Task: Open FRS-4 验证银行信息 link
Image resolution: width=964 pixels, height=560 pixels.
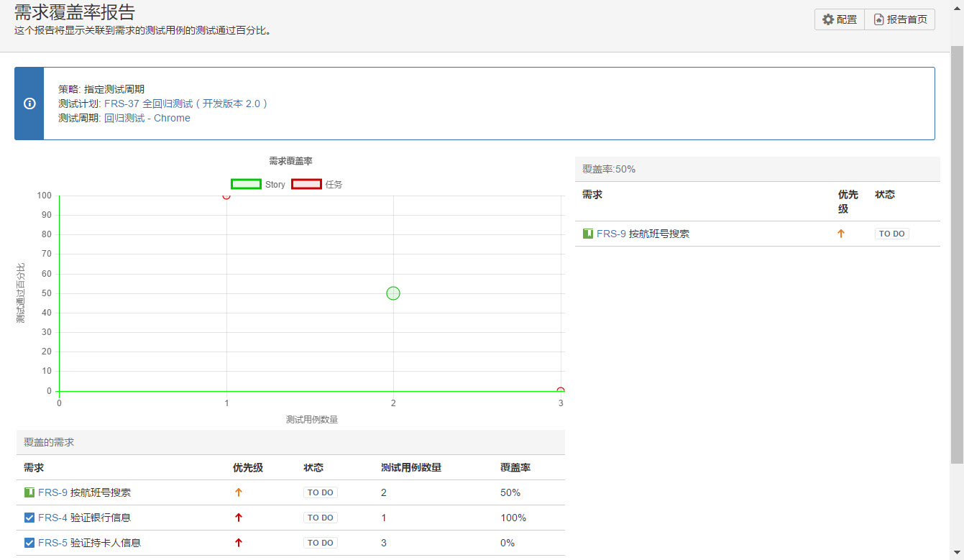Action: [84, 518]
